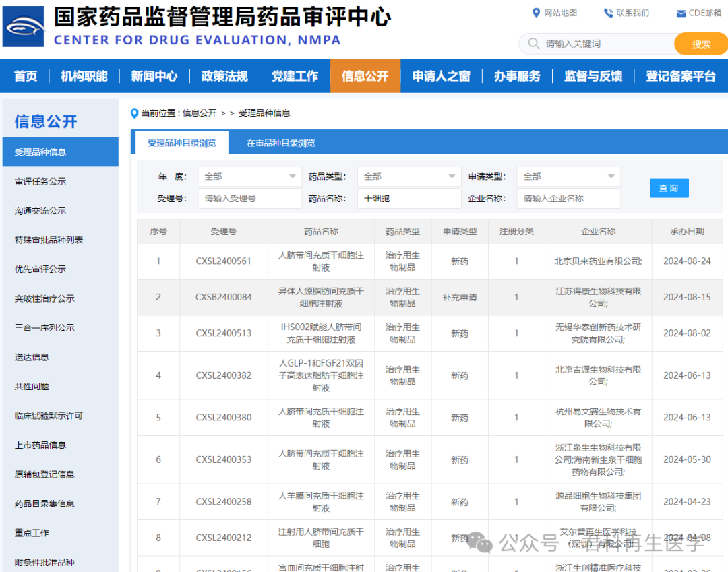Open the 新闻中心 menu
Image resolution: width=728 pixels, height=572 pixels.
point(154,76)
